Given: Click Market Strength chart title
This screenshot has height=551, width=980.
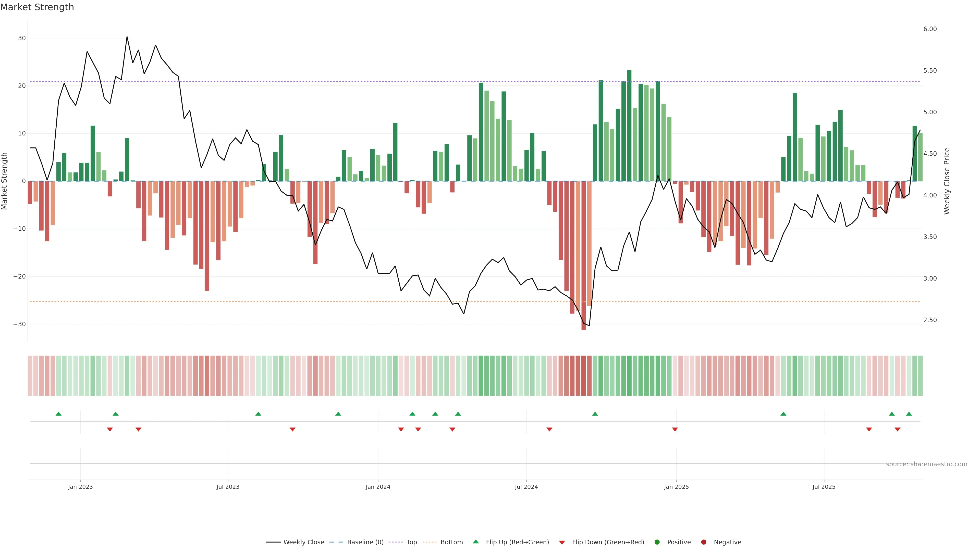Looking at the screenshot, I should [x=37, y=7].
